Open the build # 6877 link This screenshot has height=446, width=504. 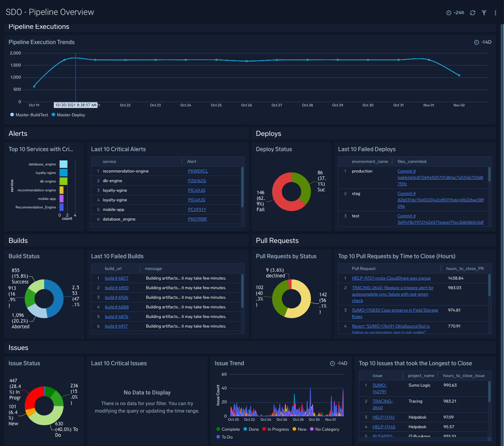coord(116,278)
